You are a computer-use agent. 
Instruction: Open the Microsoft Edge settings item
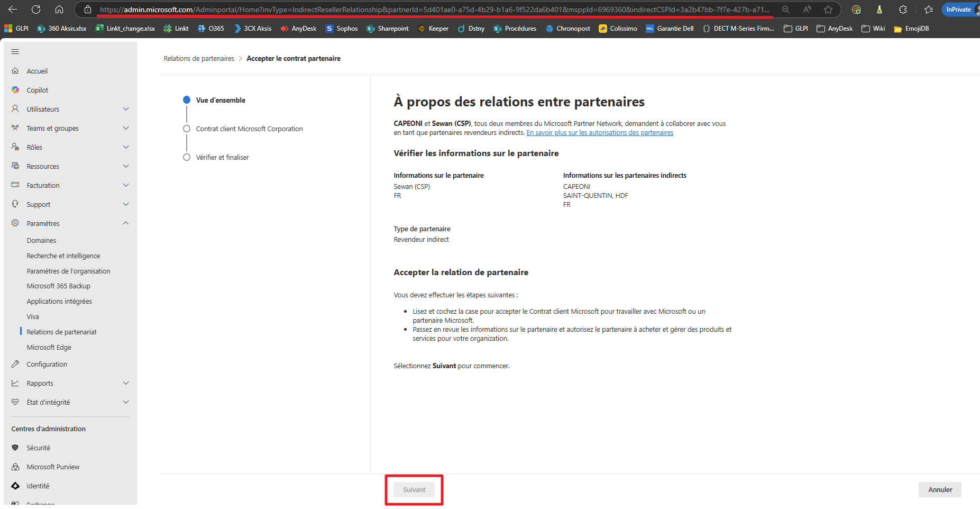click(49, 347)
